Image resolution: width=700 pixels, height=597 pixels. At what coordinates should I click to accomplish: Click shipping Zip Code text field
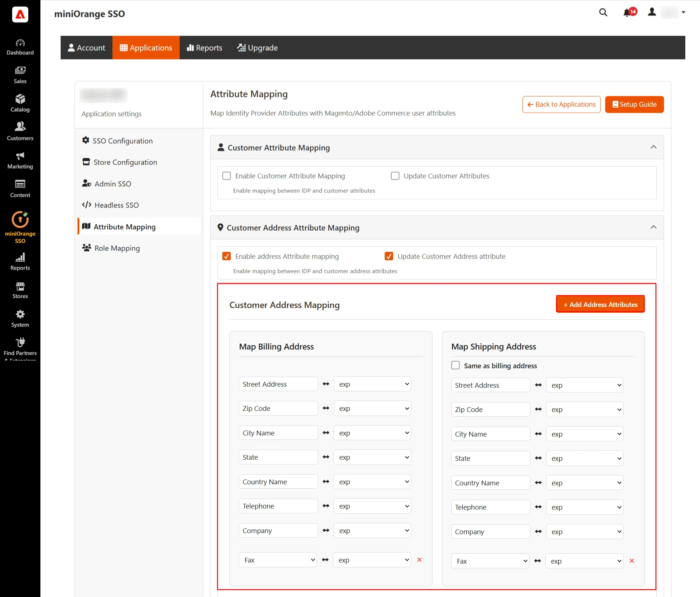[x=491, y=409]
